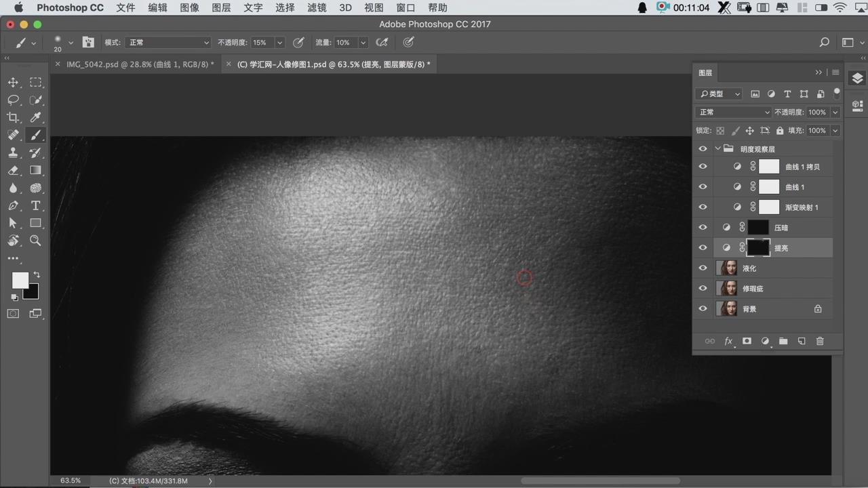Select the Hand tool

(x=13, y=241)
